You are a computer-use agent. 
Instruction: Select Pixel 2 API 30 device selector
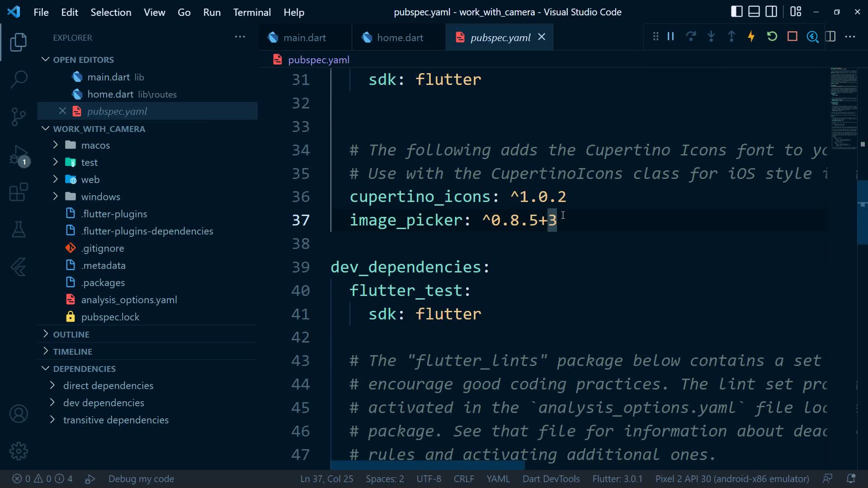tap(732, 479)
